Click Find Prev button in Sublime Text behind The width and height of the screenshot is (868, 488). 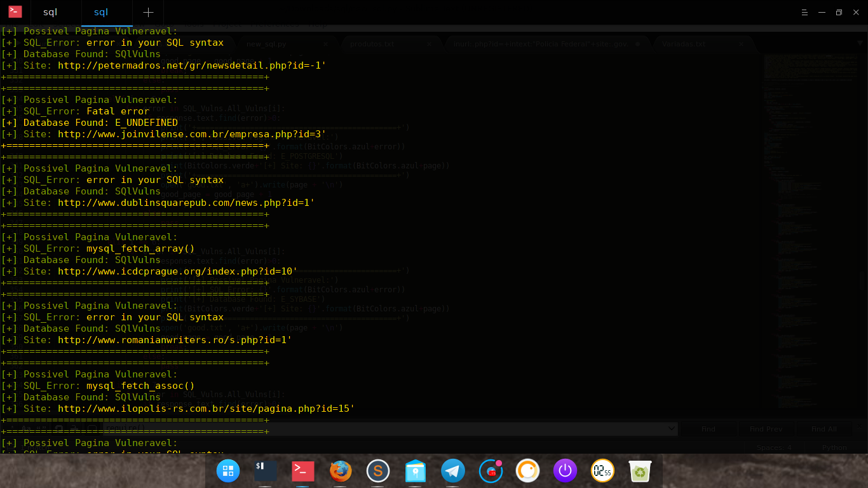pos(766,429)
